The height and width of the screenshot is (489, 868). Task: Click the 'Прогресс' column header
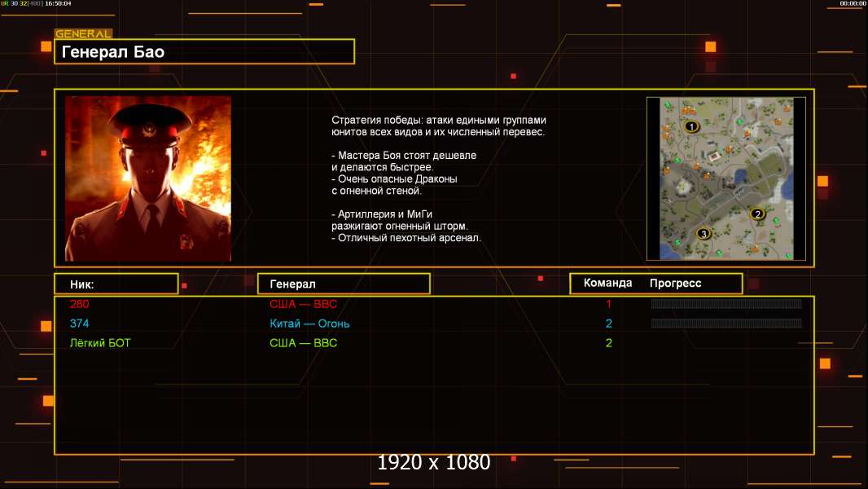coord(675,284)
